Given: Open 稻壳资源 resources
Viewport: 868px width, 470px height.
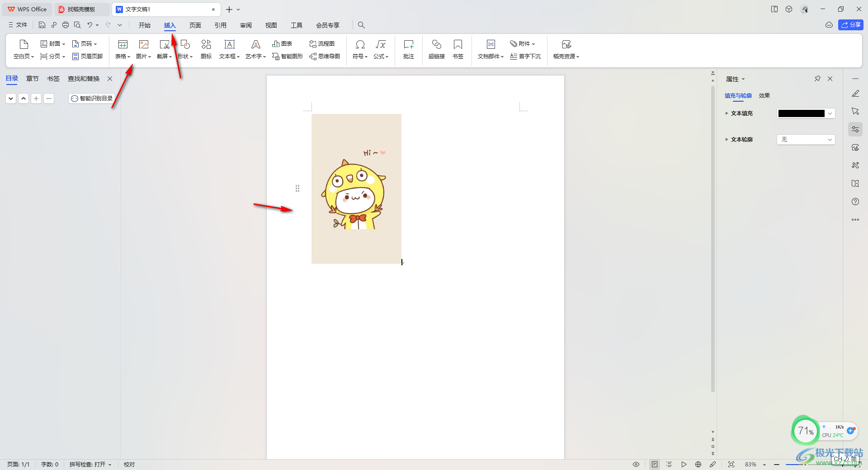Looking at the screenshot, I should (x=566, y=49).
